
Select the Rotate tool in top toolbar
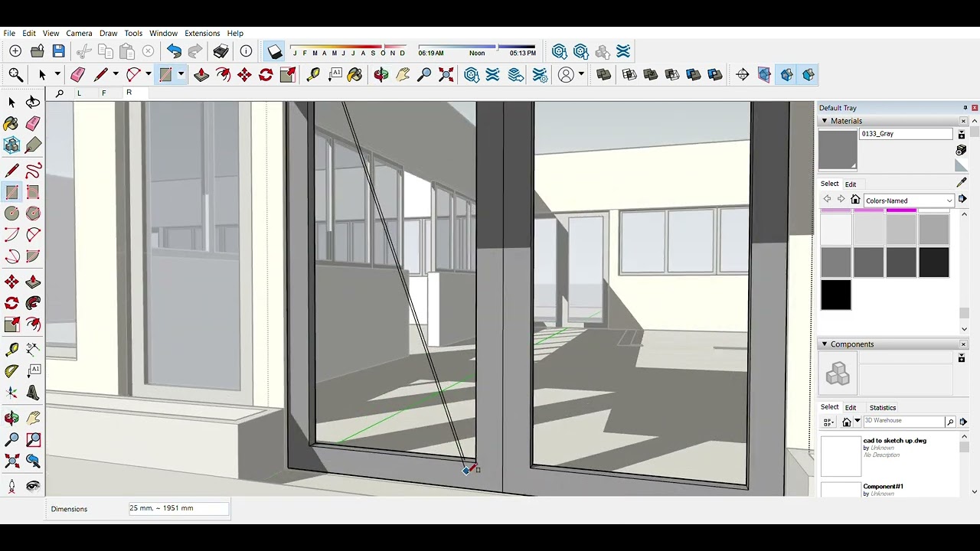(x=266, y=74)
